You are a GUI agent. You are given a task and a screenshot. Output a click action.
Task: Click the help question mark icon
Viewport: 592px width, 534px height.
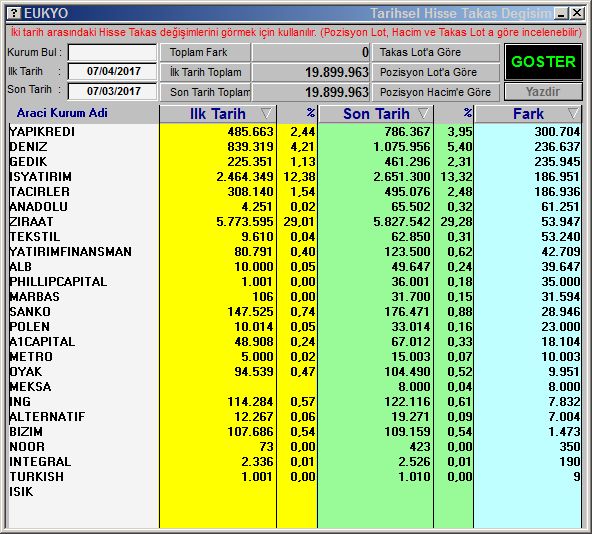point(14,13)
